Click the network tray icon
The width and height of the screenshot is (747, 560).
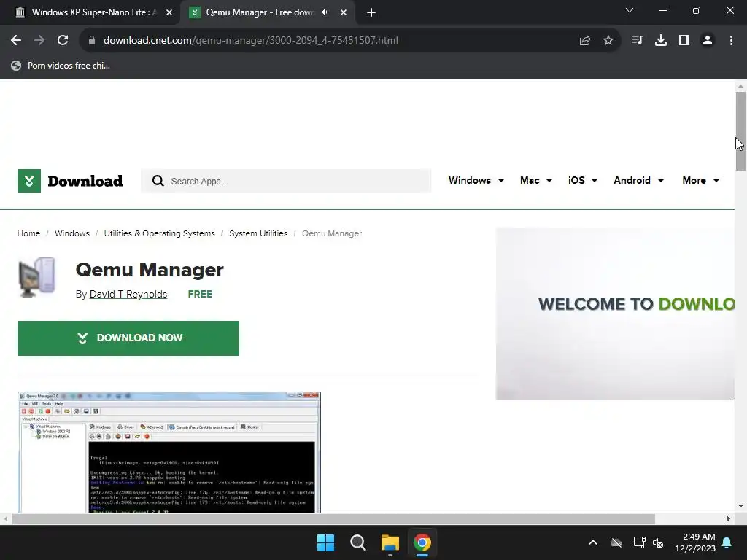[639, 542]
